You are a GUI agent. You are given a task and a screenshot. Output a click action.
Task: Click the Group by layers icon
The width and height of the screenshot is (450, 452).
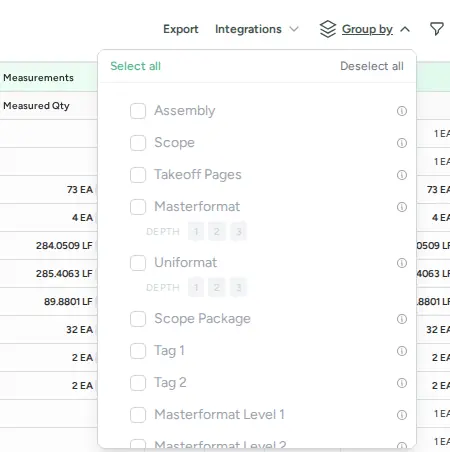tap(328, 29)
